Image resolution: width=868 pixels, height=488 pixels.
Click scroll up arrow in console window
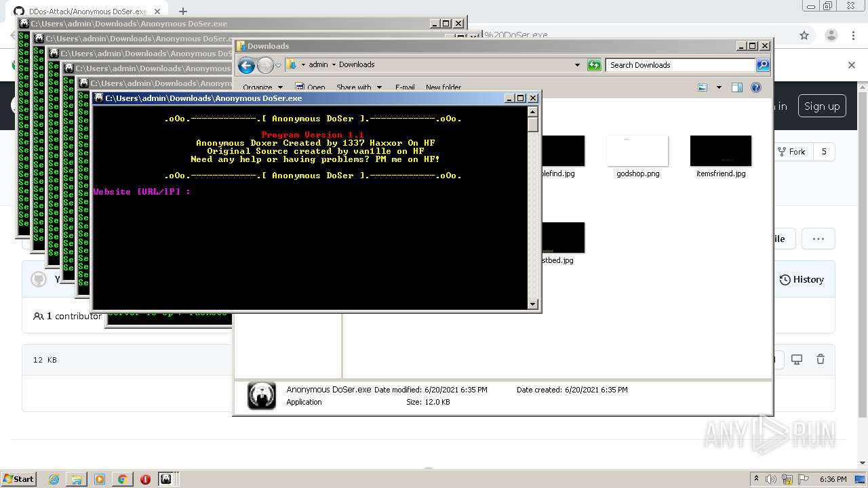click(x=533, y=112)
